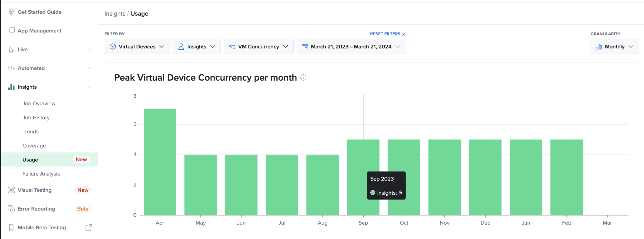
Task: Click the Get Started Guide lightbulb icon
Action: coord(11,12)
